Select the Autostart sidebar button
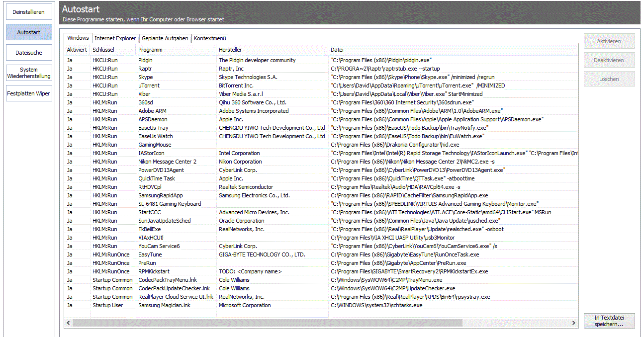Viewport: 644px width, 337px height. point(29,32)
